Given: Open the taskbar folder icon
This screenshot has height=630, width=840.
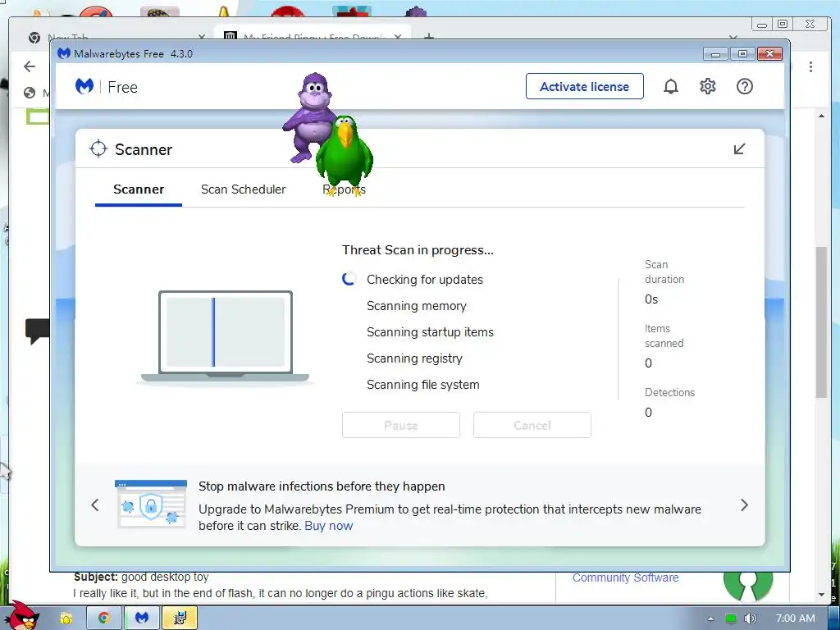Looking at the screenshot, I should (x=66, y=618).
